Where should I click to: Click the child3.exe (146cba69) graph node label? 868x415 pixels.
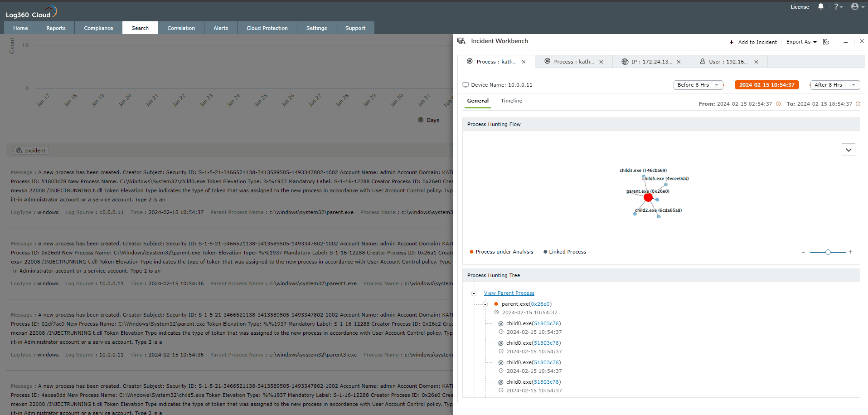tap(643, 171)
